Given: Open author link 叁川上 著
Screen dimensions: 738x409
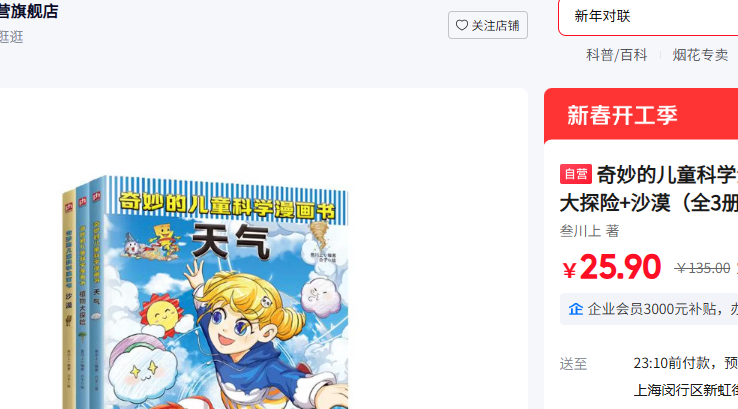Looking at the screenshot, I should (x=589, y=231).
